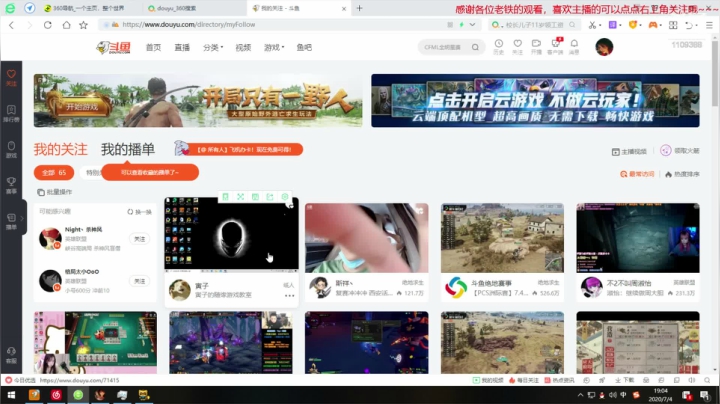This screenshot has height=404, width=720.
Task: Open the 直播 navigation item
Action: coord(182,47)
